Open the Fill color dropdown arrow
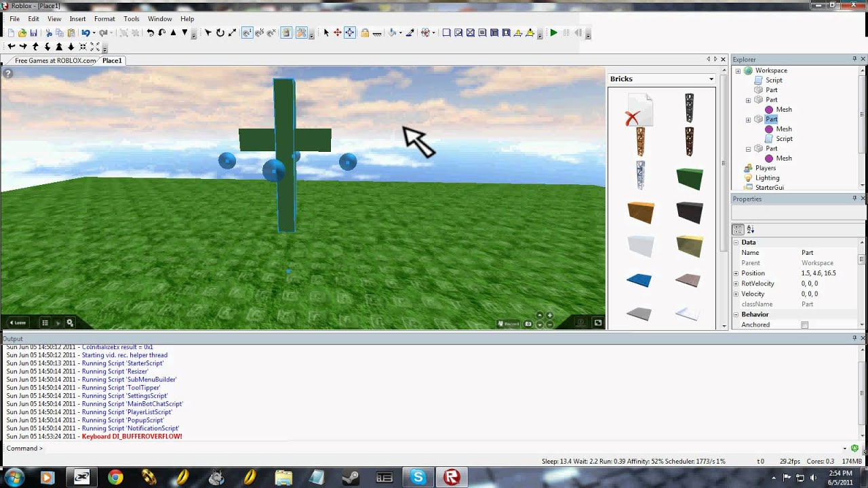This screenshot has width=868, height=488. click(400, 33)
